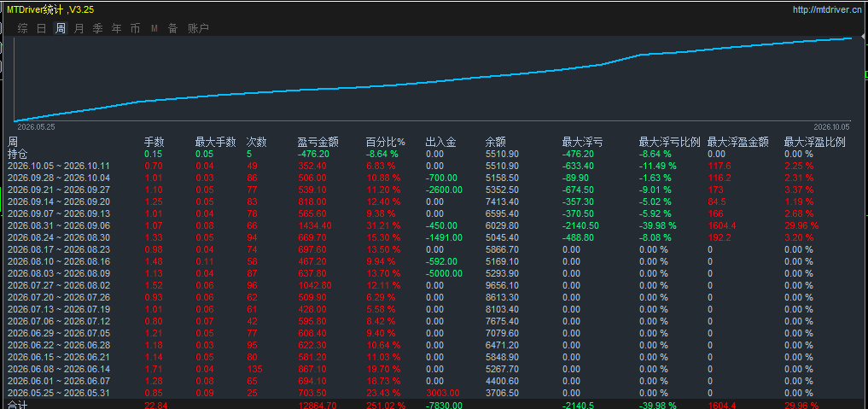This screenshot has height=409, width=868.
Task: Click the 百分比% column header
Action: [x=385, y=143]
